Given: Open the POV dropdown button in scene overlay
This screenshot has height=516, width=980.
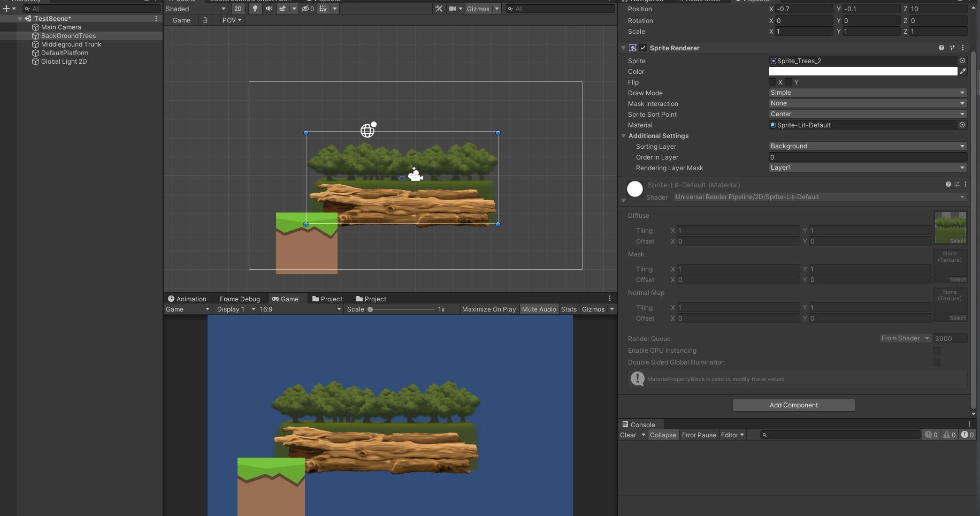Looking at the screenshot, I should [x=232, y=20].
